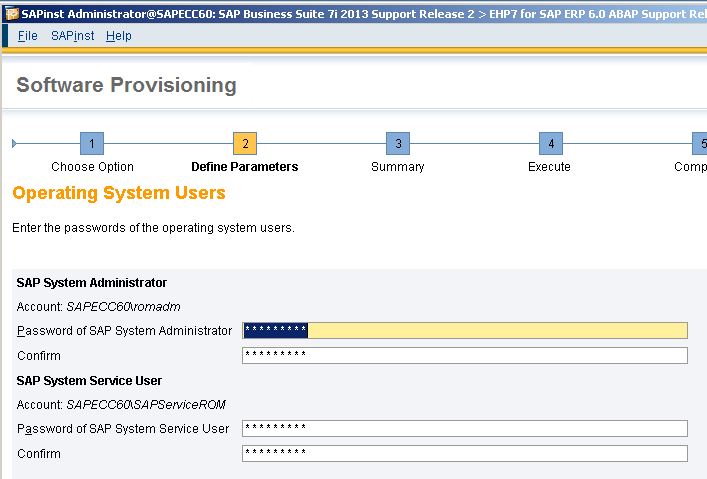Open the Help menu
The image size is (707, 479).
[x=119, y=36]
